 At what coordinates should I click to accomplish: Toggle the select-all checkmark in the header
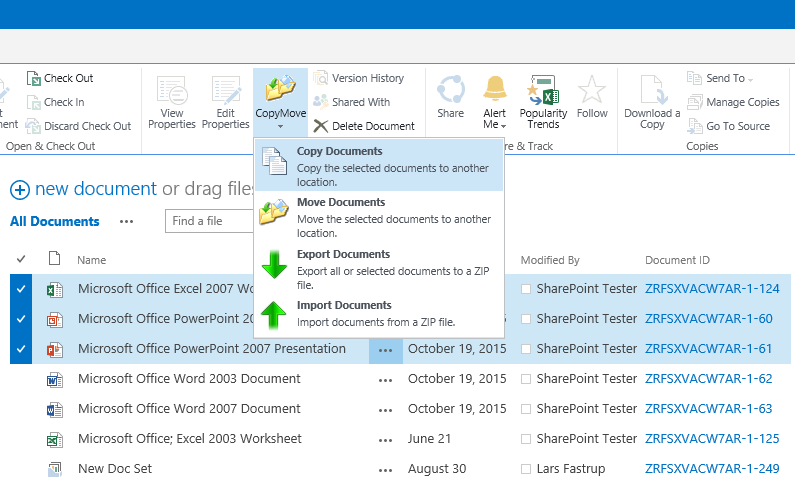pos(21,259)
